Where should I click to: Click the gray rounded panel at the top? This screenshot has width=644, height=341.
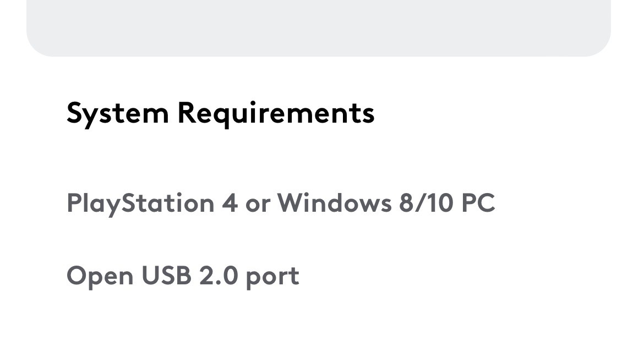[x=319, y=28]
